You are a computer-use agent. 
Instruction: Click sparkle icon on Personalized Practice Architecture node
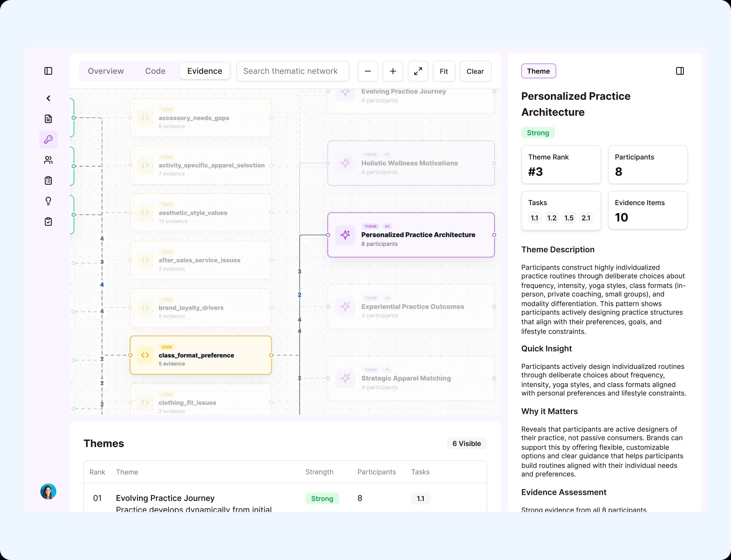pyautogui.click(x=345, y=235)
